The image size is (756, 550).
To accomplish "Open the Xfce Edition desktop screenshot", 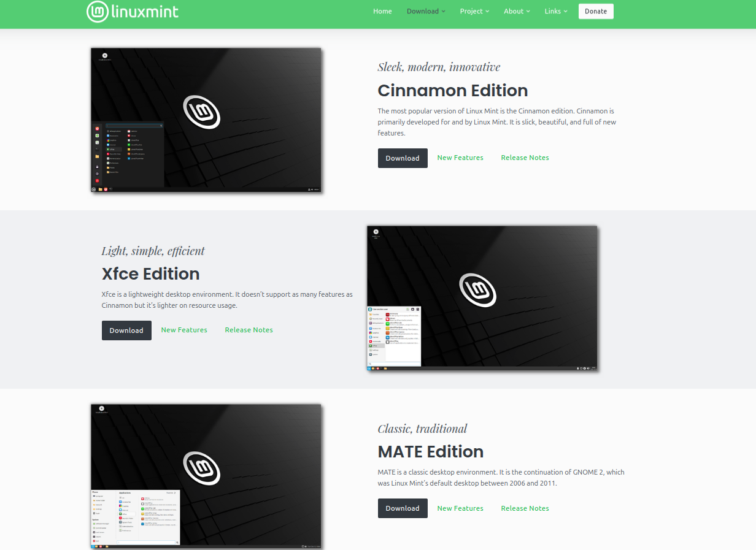I will pos(482,298).
